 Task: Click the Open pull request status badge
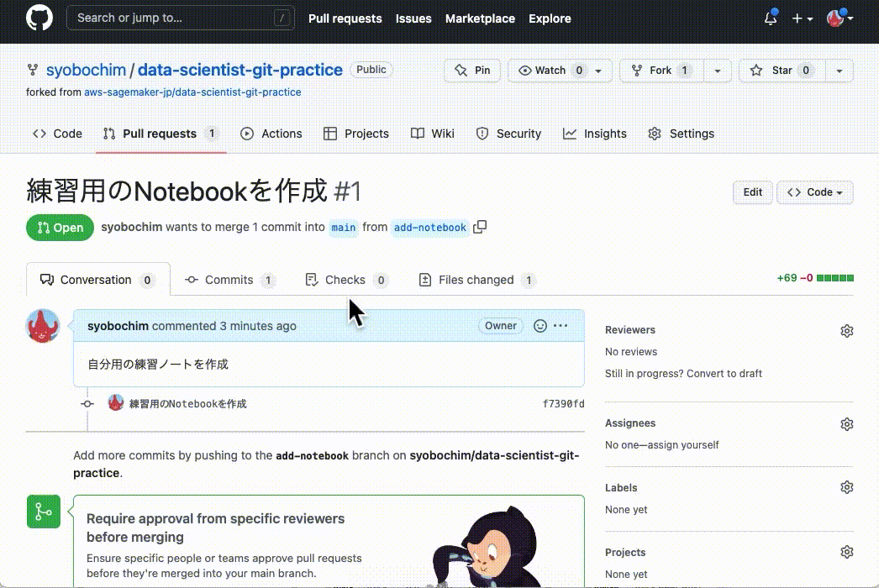(x=60, y=228)
